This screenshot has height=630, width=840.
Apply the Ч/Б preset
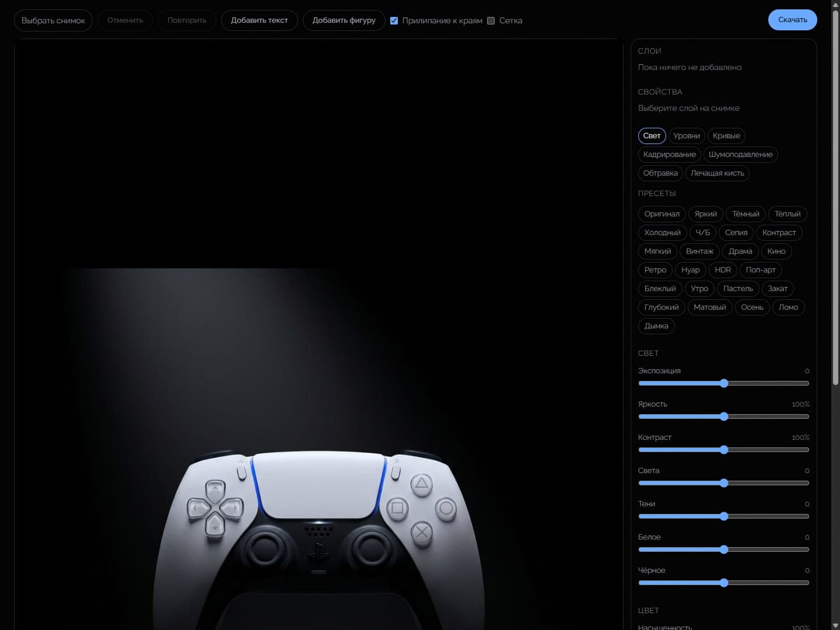point(703,233)
